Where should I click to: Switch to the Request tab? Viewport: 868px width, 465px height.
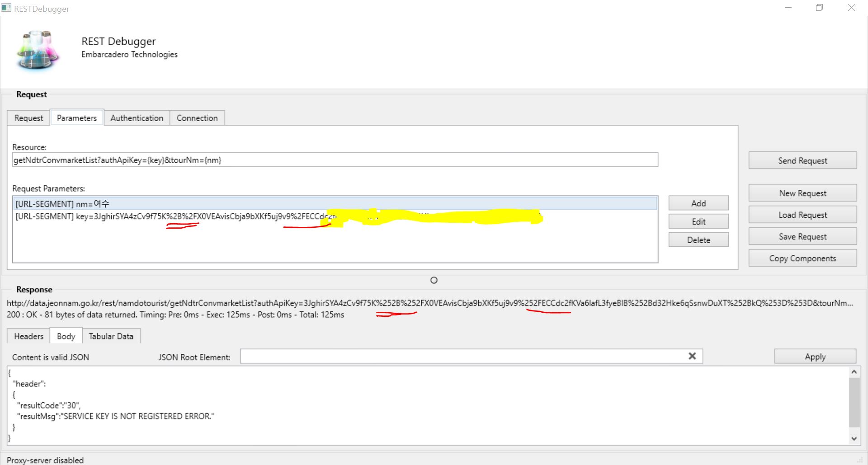click(28, 118)
